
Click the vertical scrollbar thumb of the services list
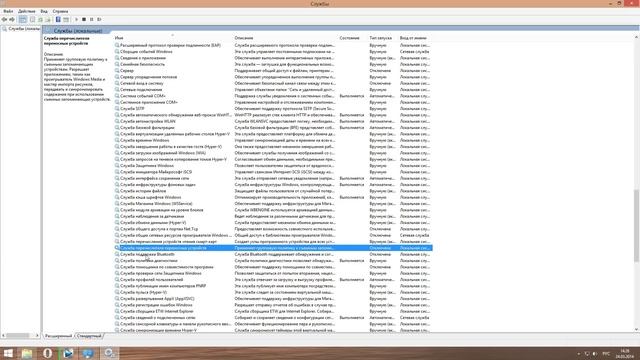(636, 225)
